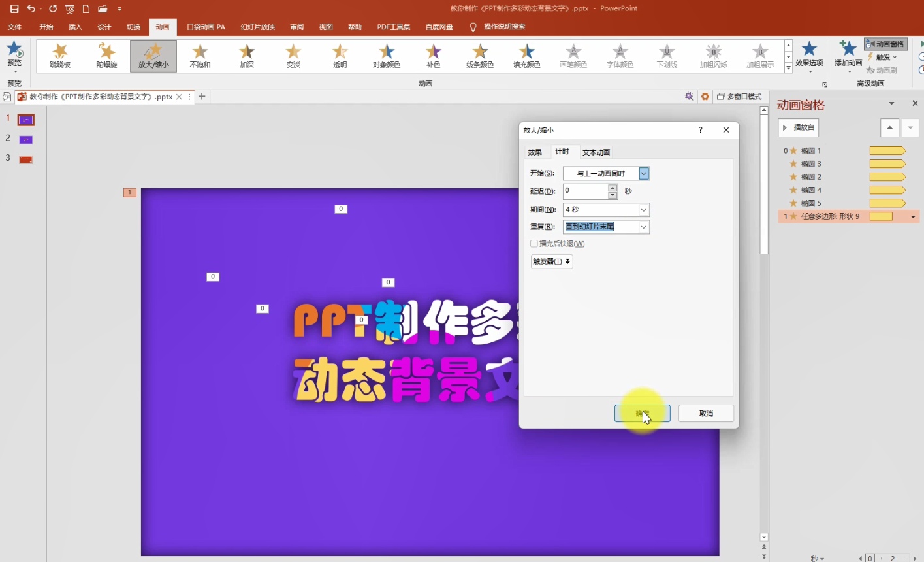Click 多窗口模式 multi-window mode button
Viewport: 924px width, 562px height.
[x=739, y=97]
